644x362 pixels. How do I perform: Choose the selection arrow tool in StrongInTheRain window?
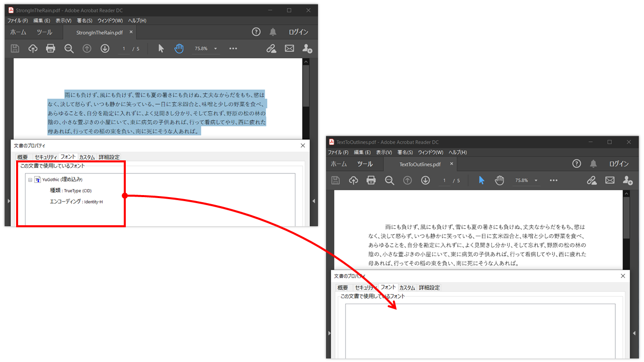click(161, 48)
